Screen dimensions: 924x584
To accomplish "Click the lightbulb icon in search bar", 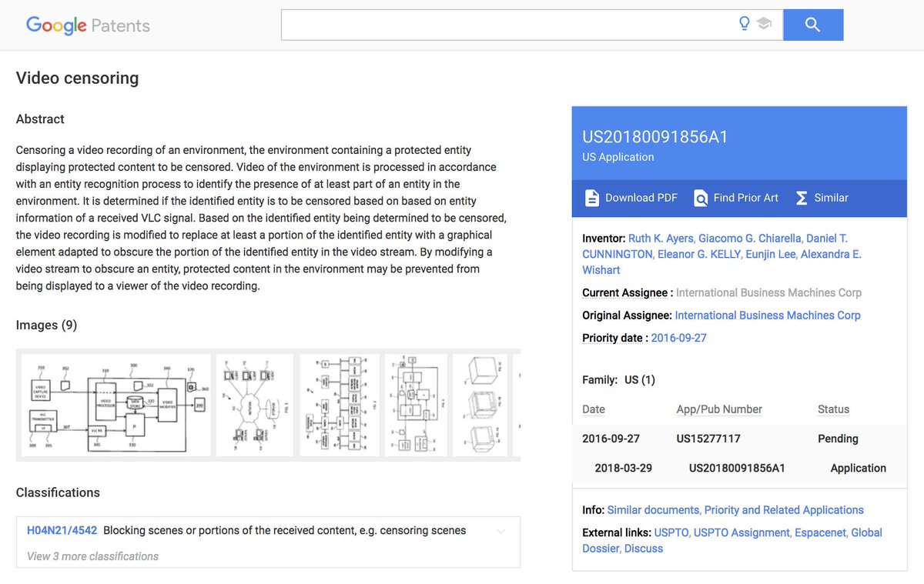I will pyautogui.click(x=744, y=24).
